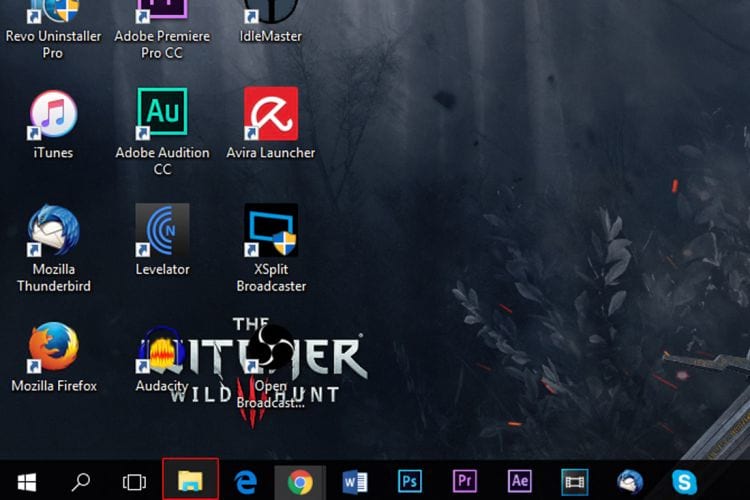Click the "iTunes" label text
750x500 pixels.
[x=53, y=153]
